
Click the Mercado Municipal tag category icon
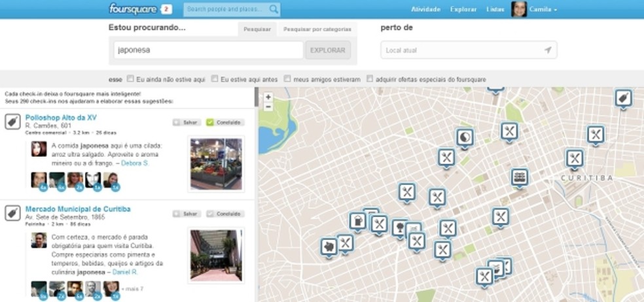point(12,213)
